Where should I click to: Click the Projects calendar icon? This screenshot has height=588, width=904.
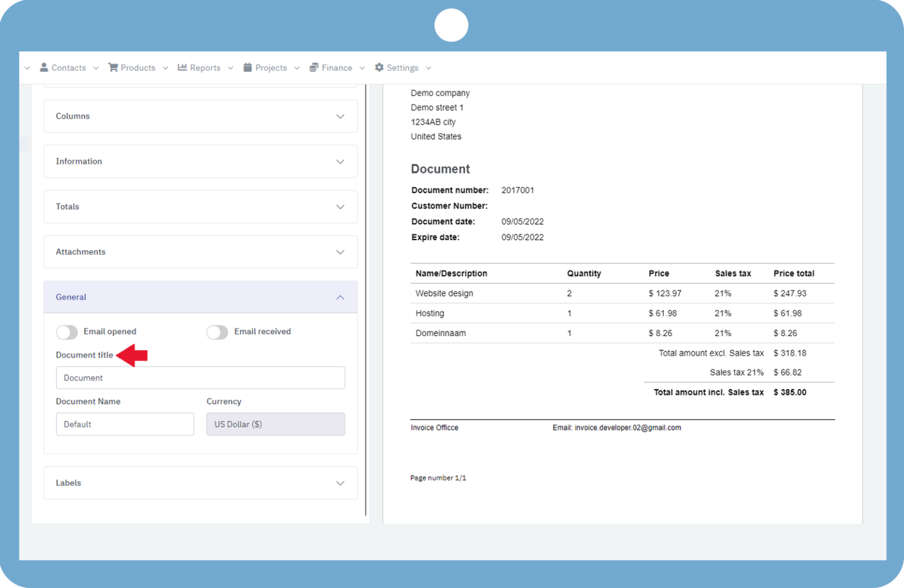248,68
